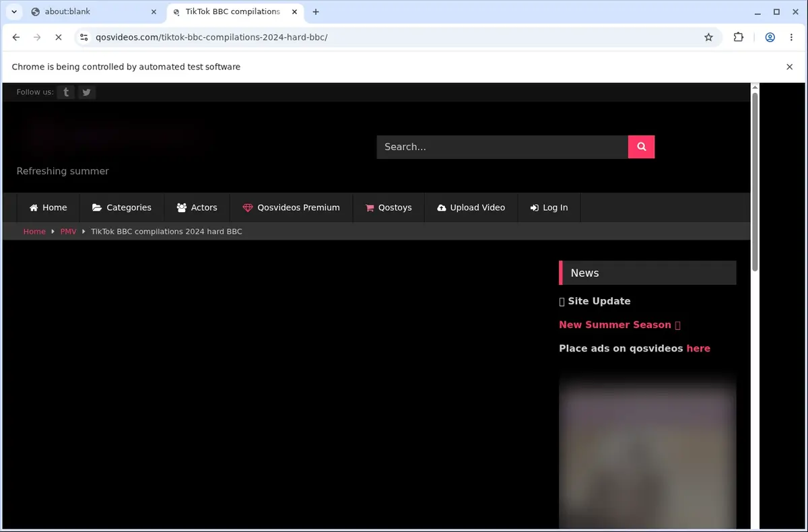
Task: Open the New Summer Season link
Action: 619,325
